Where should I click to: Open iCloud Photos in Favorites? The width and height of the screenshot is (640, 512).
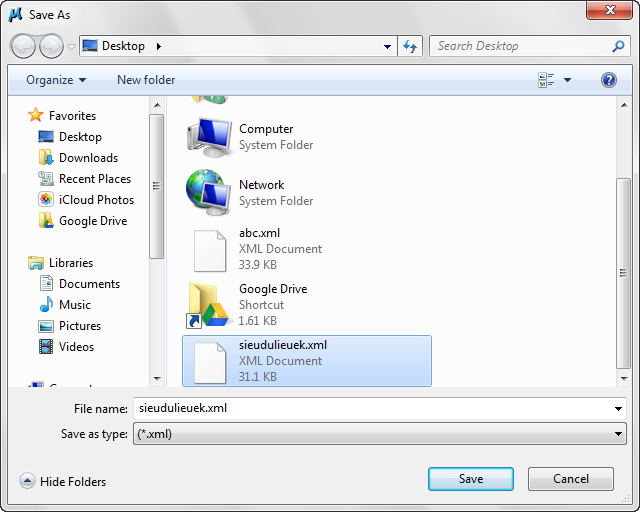[96, 200]
